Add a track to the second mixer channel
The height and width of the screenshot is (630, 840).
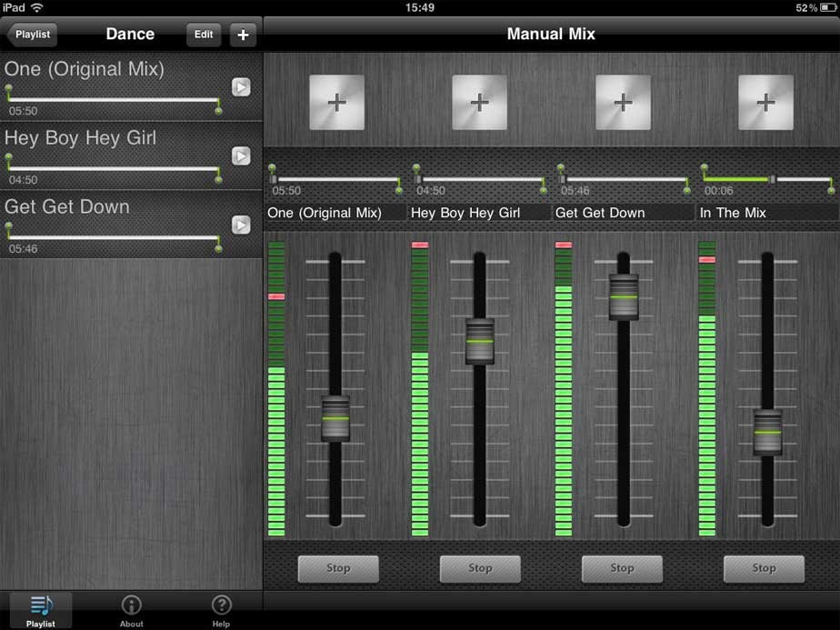click(479, 103)
